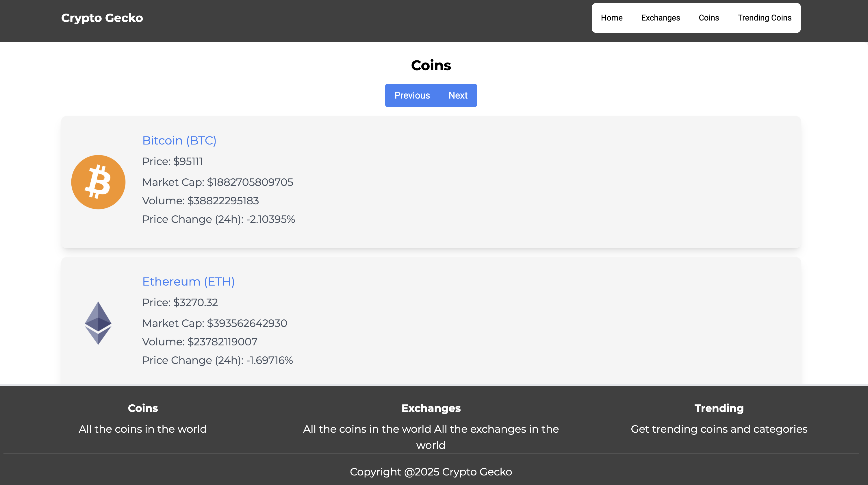This screenshot has width=868, height=485.
Task: Open the Bitcoin (BTC) coin link
Action: pyautogui.click(x=179, y=140)
